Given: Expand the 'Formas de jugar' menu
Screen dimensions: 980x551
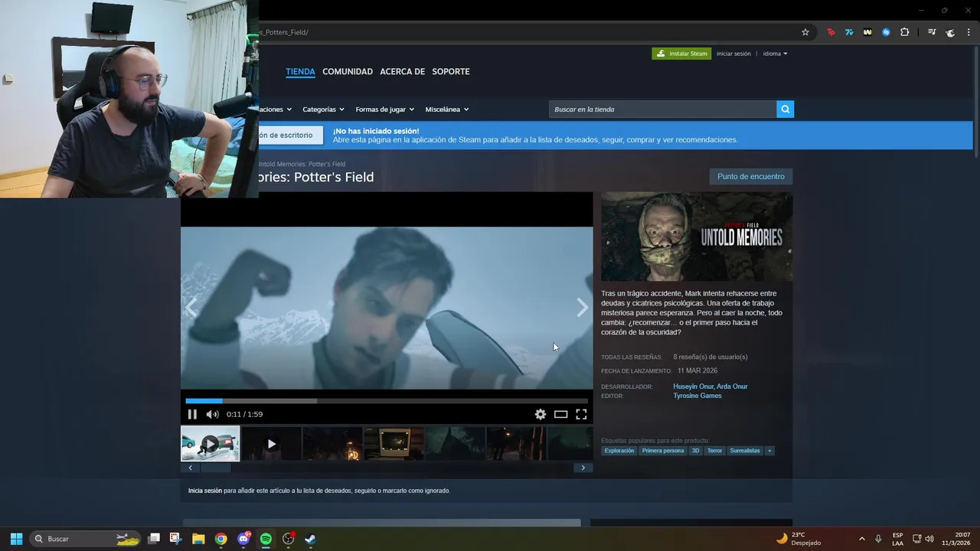Looking at the screenshot, I should [x=384, y=109].
